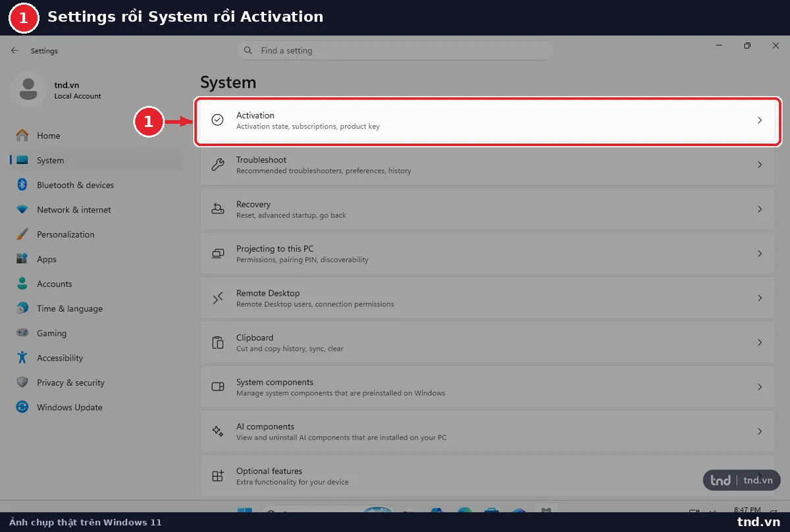Click the Clipboard icon

[217, 342]
